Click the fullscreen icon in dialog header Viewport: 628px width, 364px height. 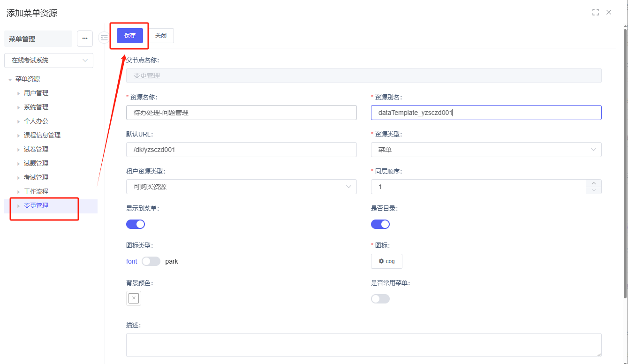click(595, 13)
